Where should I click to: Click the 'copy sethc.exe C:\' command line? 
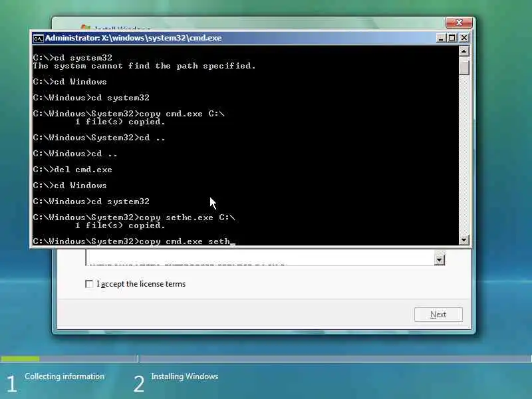pos(134,217)
